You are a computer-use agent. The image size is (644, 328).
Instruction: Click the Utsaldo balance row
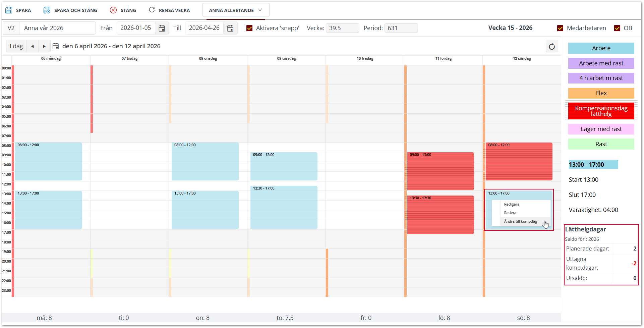(601, 278)
